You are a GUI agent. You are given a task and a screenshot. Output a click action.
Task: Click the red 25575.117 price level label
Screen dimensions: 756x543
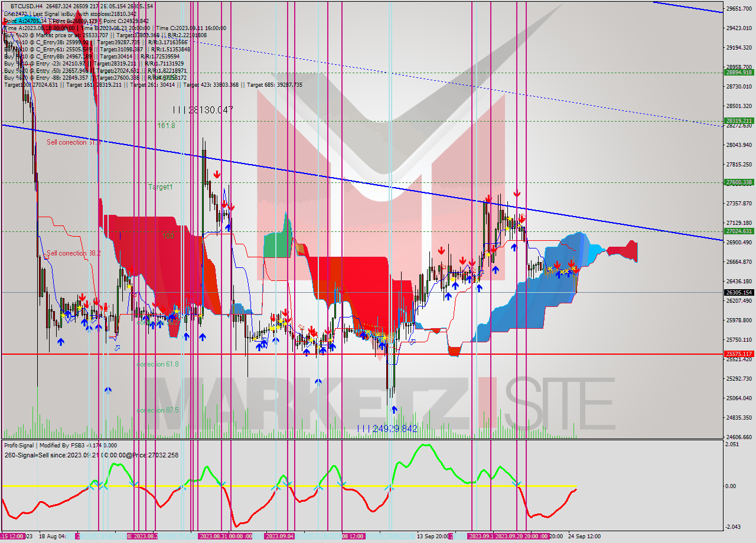(x=738, y=354)
